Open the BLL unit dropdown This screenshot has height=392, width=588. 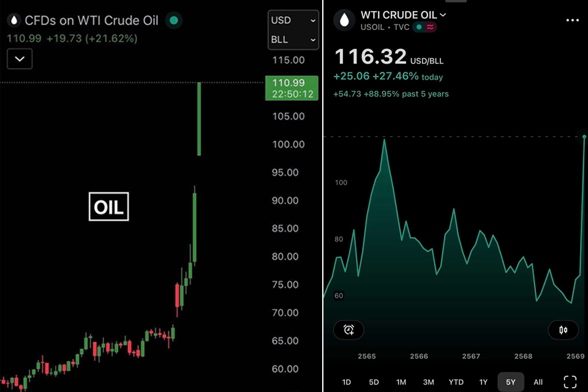(x=293, y=40)
